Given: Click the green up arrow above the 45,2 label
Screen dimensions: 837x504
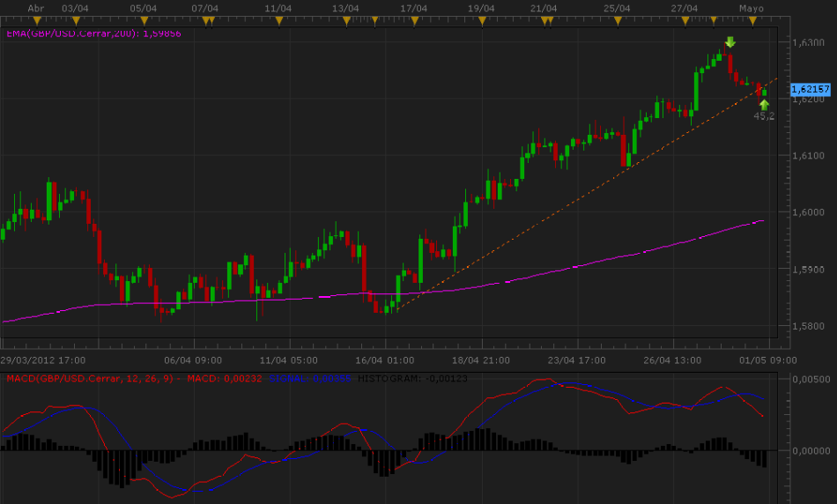Looking at the screenshot, I should click(x=764, y=104).
